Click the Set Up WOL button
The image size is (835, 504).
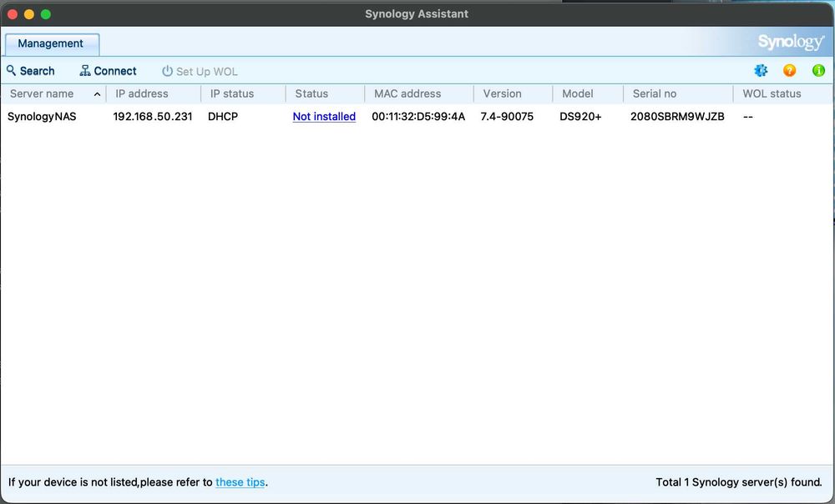(x=200, y=71)
